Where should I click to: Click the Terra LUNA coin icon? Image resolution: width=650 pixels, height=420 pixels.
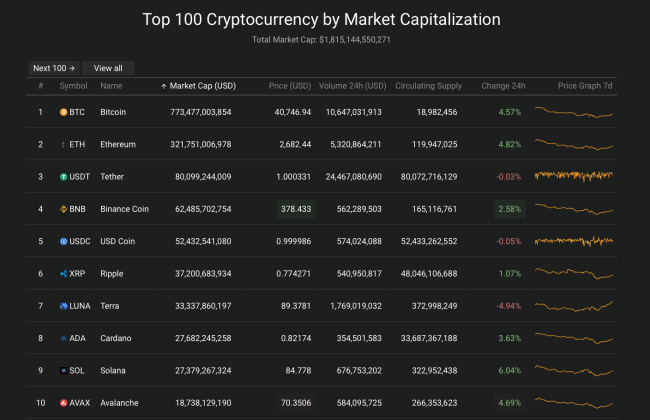[x=63, y=306]
